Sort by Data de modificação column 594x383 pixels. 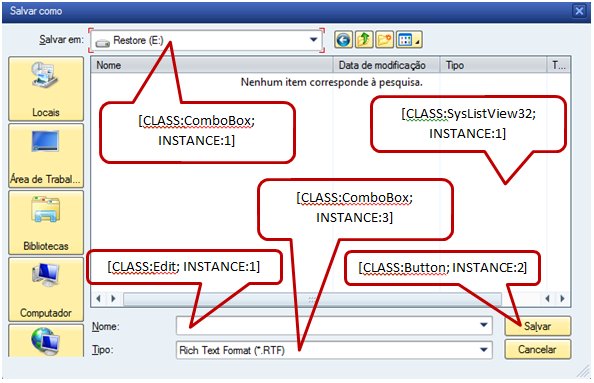click(x=386, y=65)
